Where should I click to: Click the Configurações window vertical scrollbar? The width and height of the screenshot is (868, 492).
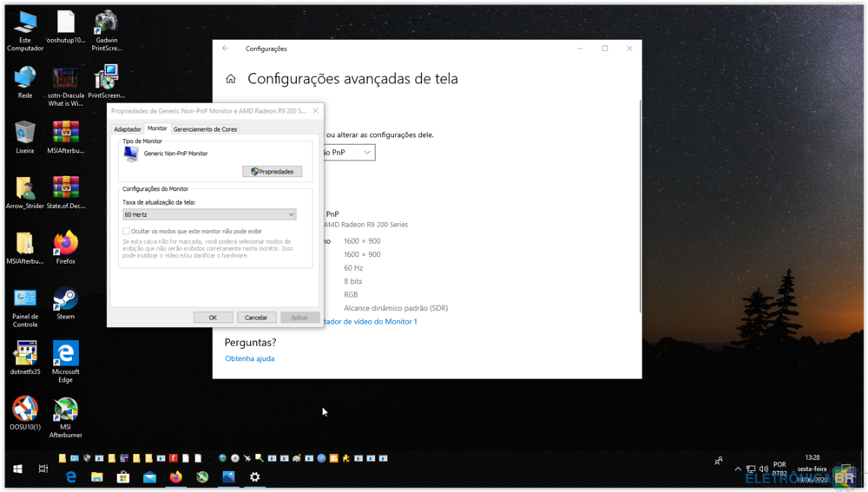tap(640, 208)
